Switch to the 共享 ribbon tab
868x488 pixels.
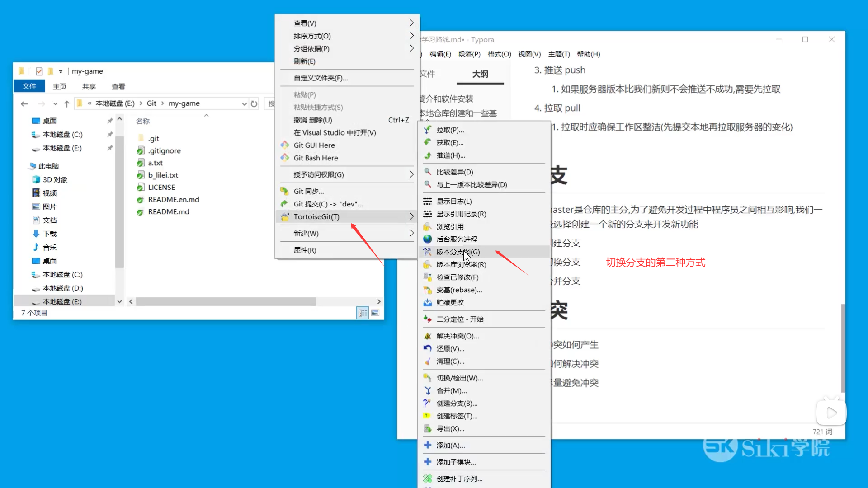(89, 86)
